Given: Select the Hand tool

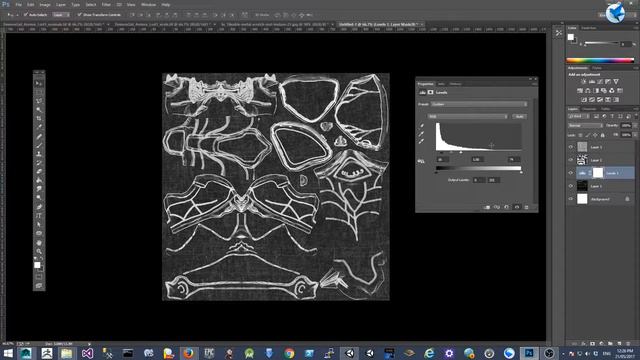Looking at the screenshot, I should pyautogui.click(x=39, y=242).
